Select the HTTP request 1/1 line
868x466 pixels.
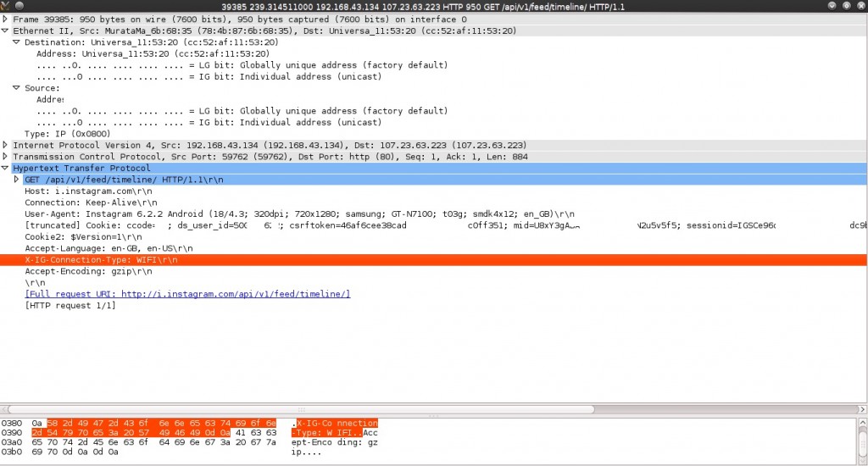(70, 306)
